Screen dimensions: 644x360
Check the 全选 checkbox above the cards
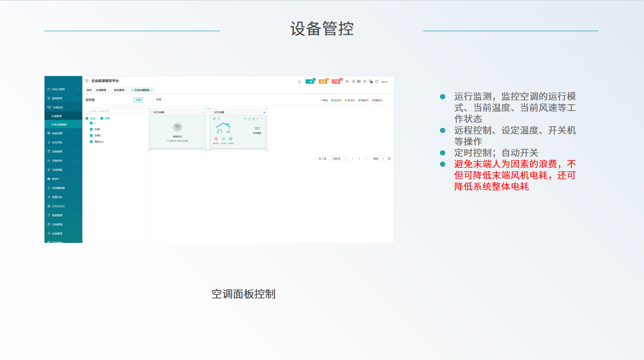(152, 99)
